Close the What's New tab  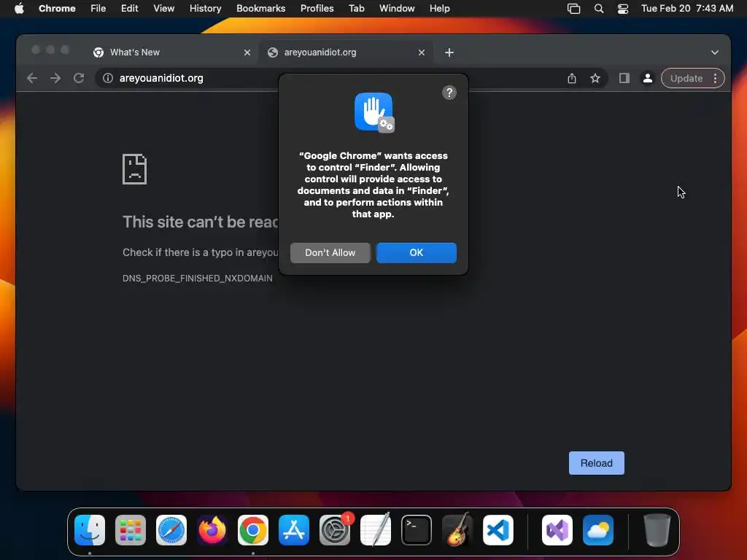click(247, 52)
